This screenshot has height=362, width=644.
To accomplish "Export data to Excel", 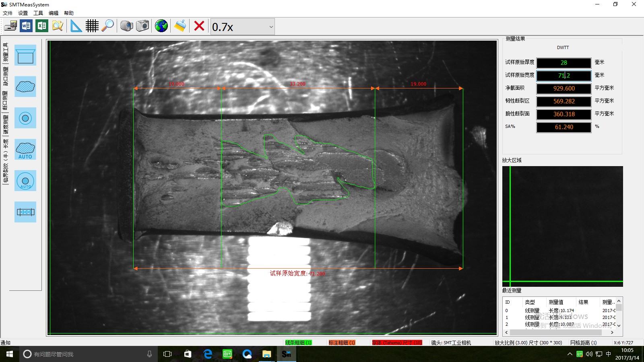I will (42, 26).
